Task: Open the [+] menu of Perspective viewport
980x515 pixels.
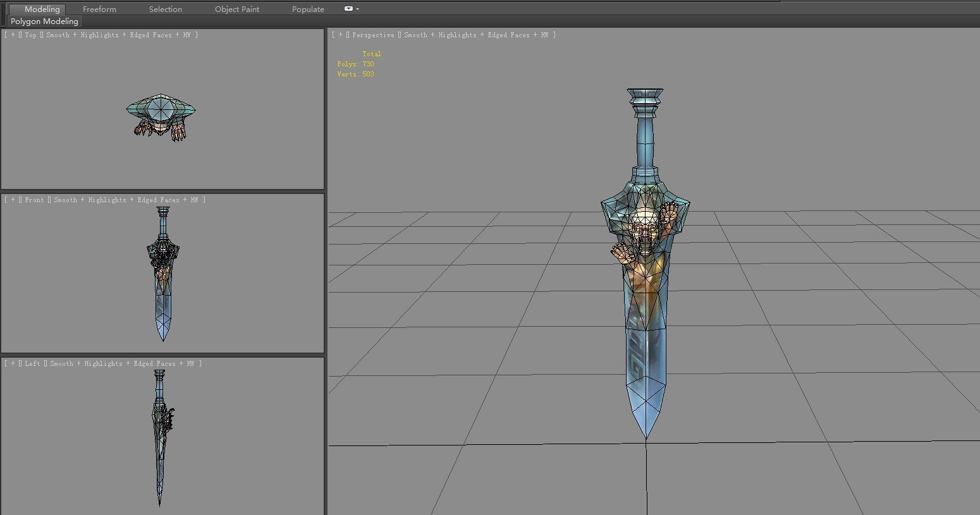Action: [x=340, y=35]
